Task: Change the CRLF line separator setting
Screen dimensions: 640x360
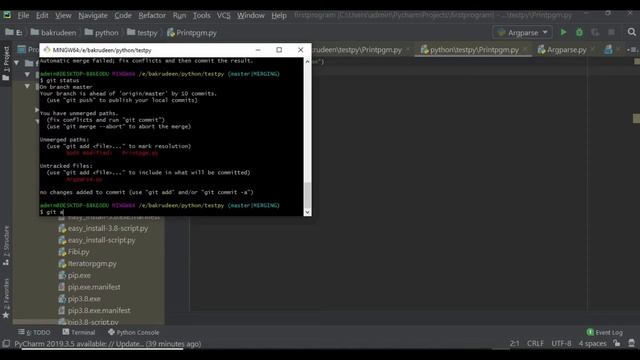Action: click(x=535, y=344)
